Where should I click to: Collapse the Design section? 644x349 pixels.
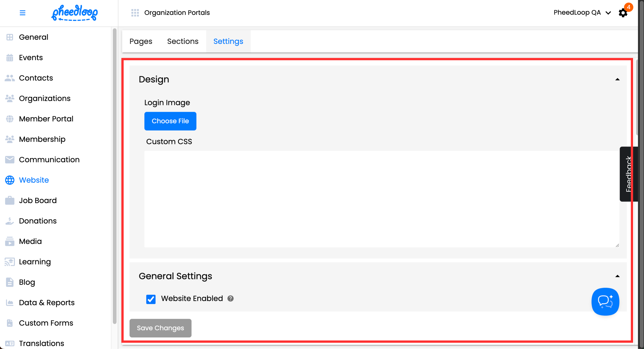(x=617, y=79)
